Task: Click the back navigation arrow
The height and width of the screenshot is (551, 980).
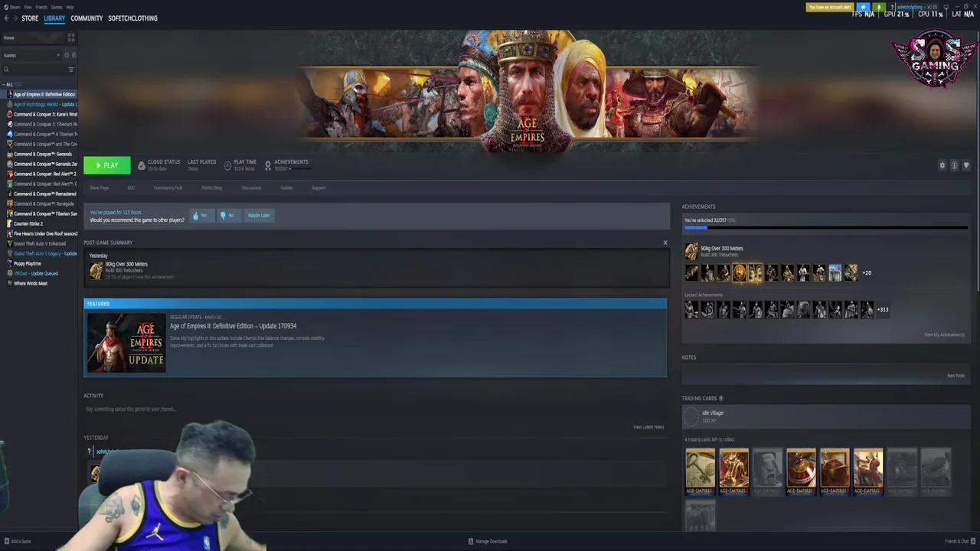Action: [x=6, y=18]
